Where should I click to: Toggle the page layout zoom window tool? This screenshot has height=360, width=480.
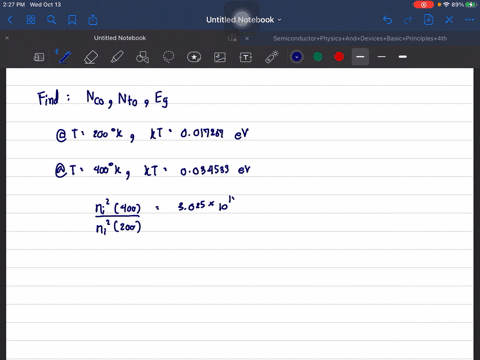click(x=39, y=57)
